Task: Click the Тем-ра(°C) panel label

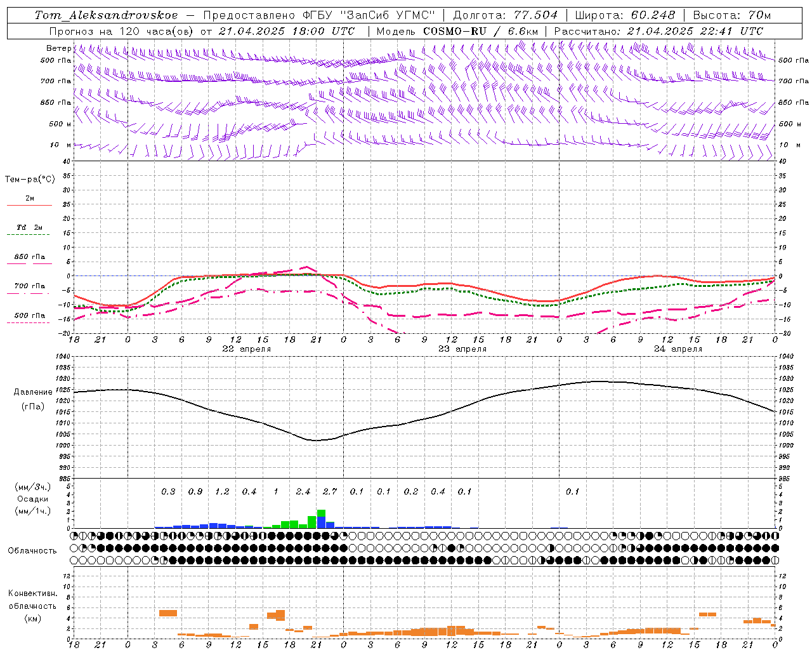Action: [x=30, y=180]
